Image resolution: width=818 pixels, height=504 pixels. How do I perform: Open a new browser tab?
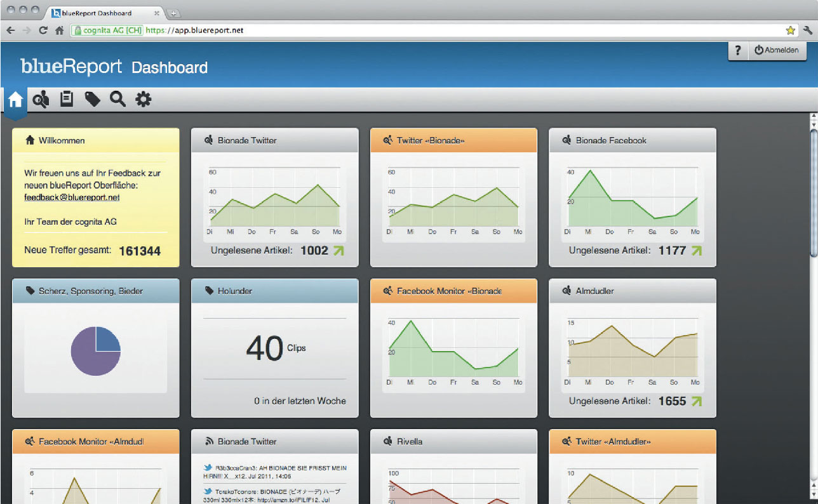[x=175, y=13]
